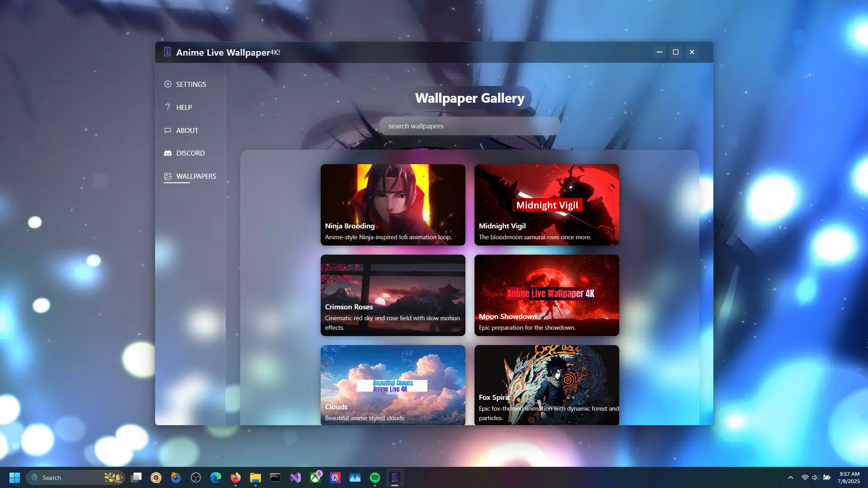This screenshot has width=868, height=488.
Task: Select the Moon Showdown wallpaper card
Action: (x=546, y=295)
